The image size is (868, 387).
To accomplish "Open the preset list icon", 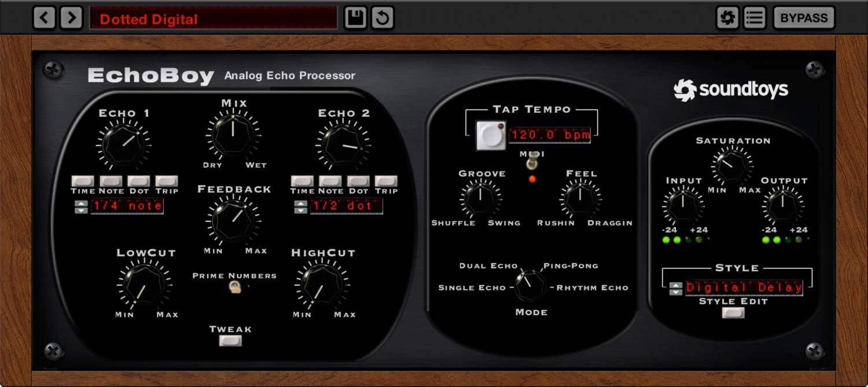I will pos(753,17).
